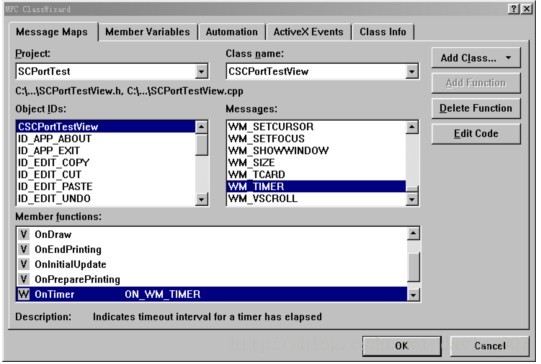Select ID_APP_EXIT in Object IDs
Screen dimensions: 541x364
[x=106, y=151]
